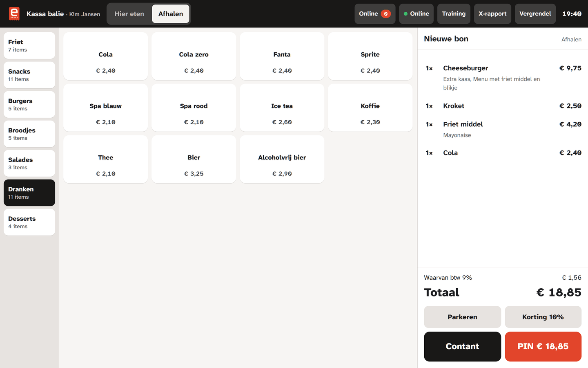The width and height of the screenshot is (588, 368).
Task: Add Spa blauw to the order
Action: coord(106,108)
